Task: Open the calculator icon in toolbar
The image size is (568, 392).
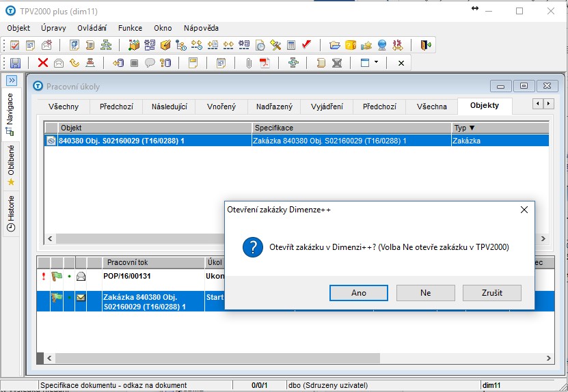Action: [x=291, y=45]
